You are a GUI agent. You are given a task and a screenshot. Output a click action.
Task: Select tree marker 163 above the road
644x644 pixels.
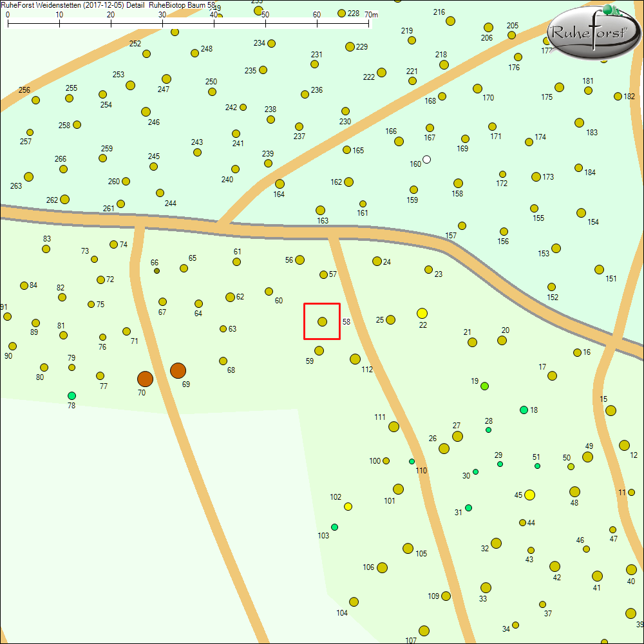(x=320, y=210)
